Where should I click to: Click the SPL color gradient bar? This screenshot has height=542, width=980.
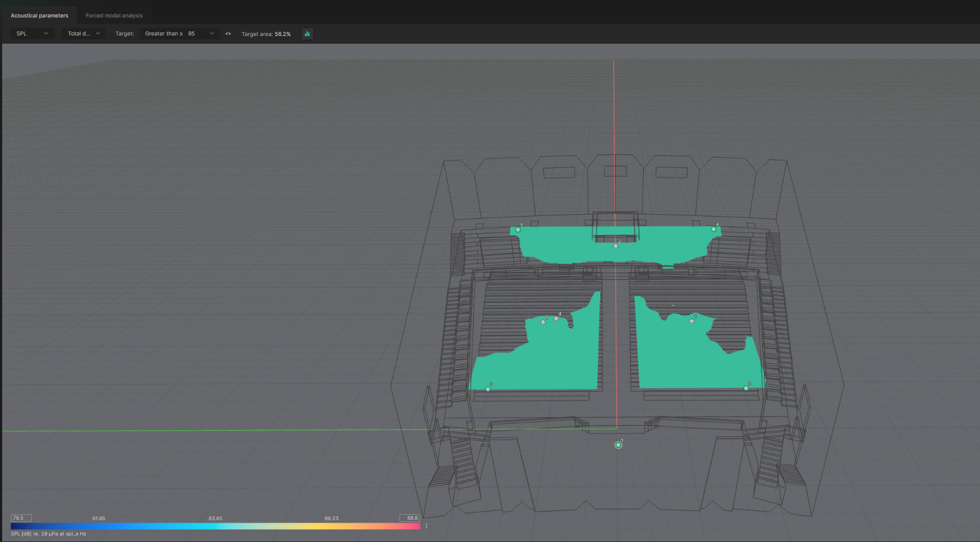coord(215,526)
